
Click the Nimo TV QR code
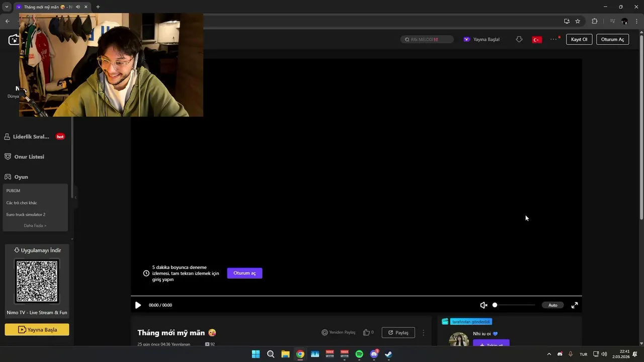[x=37, y=282]
